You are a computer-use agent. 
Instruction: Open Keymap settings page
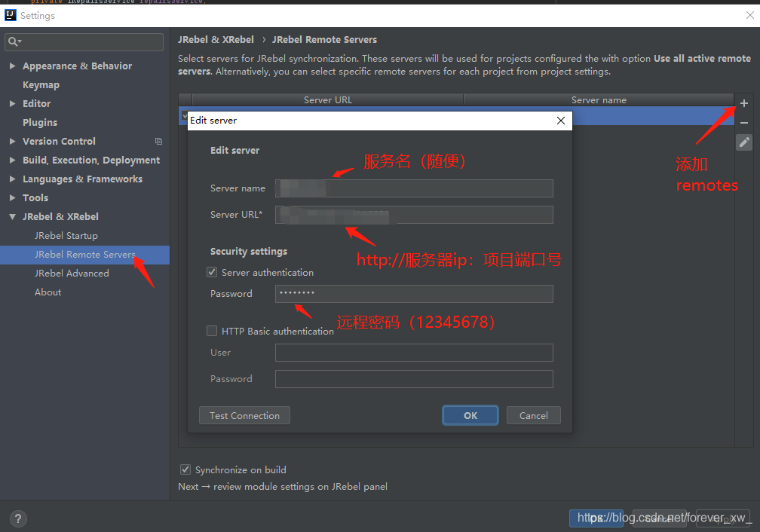pos(41,85)
